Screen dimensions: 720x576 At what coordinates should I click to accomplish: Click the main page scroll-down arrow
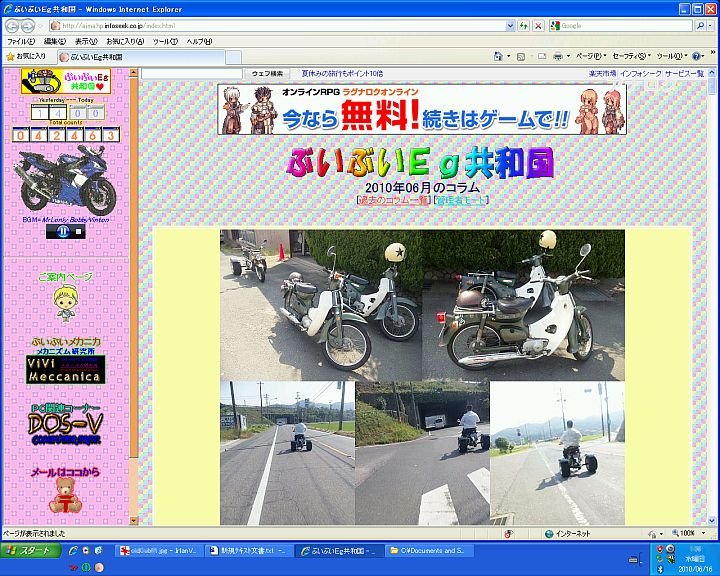712,521
